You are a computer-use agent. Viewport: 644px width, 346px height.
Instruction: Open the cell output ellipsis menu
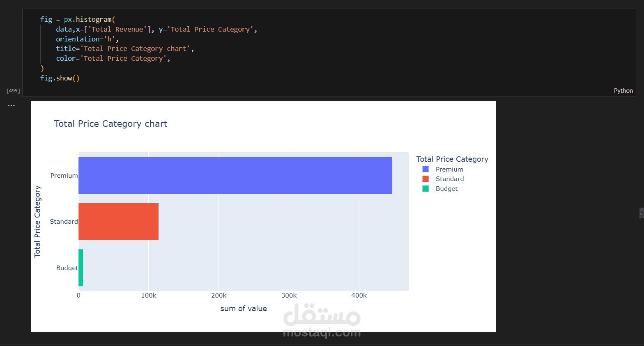tap(11, 105)
